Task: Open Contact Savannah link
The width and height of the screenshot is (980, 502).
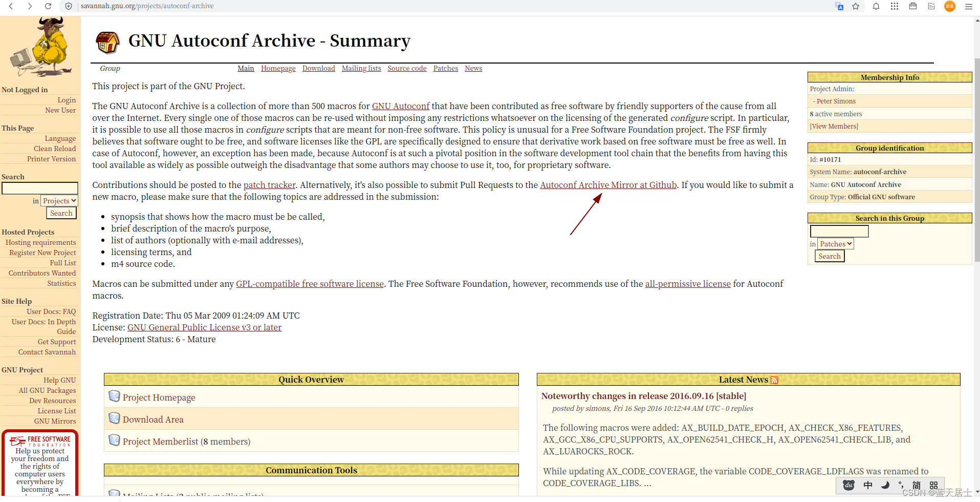Action: click(47, 352)
